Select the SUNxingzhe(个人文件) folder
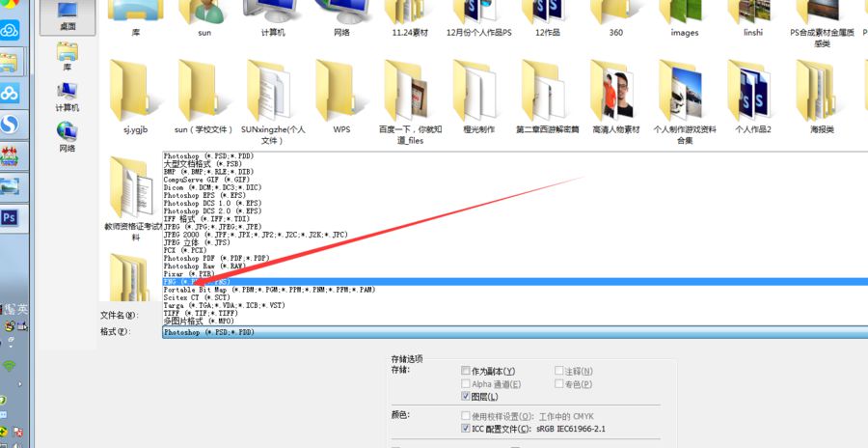The height and width of the screenshot is (448, 868). pyautogui.click(x=273, y=102)
